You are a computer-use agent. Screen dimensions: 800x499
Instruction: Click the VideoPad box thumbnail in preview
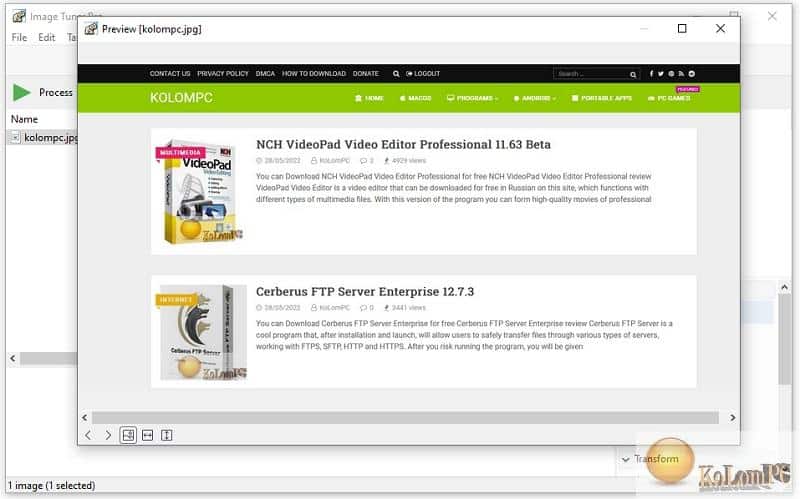pos(199,191)
